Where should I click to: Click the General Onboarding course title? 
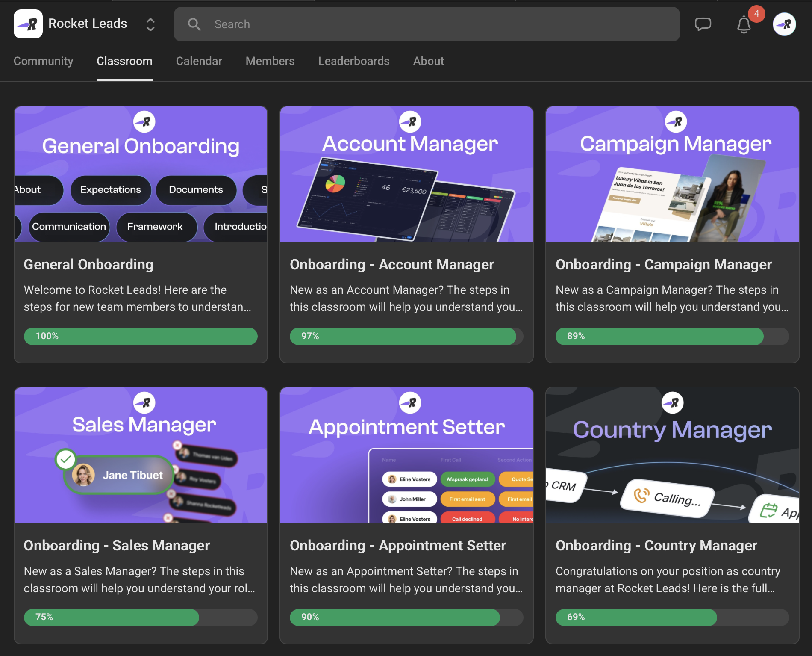[88, 265]
